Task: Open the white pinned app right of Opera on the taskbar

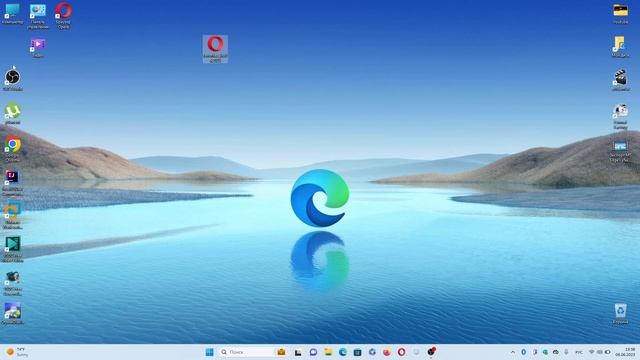Action: [416, 352]
